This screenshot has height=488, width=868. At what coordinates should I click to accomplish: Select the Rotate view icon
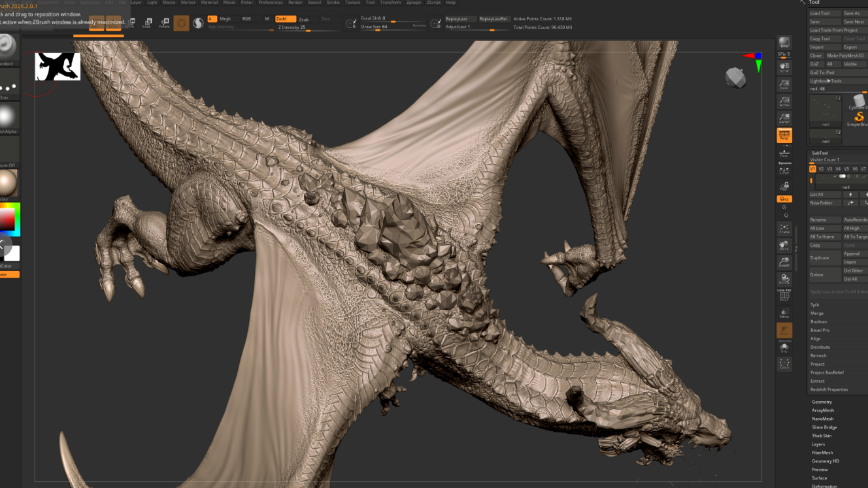coord(784,280)
